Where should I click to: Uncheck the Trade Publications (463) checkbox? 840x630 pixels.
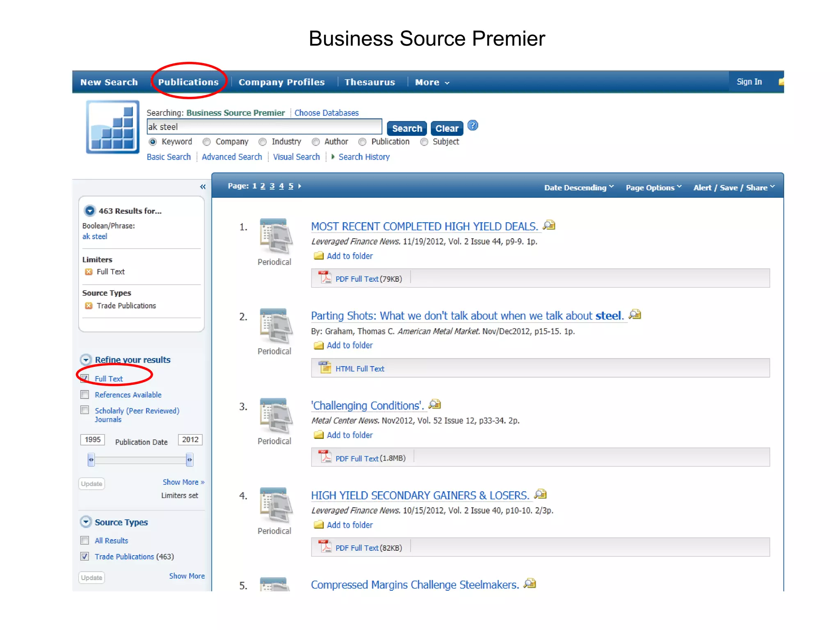pos(84,556)
